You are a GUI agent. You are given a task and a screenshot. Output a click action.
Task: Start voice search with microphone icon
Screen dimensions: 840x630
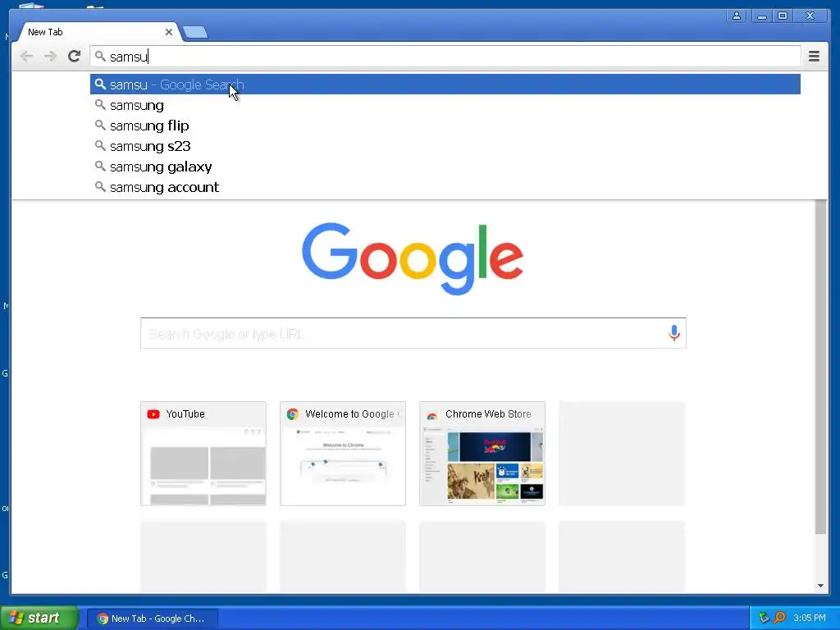[674, 333]
